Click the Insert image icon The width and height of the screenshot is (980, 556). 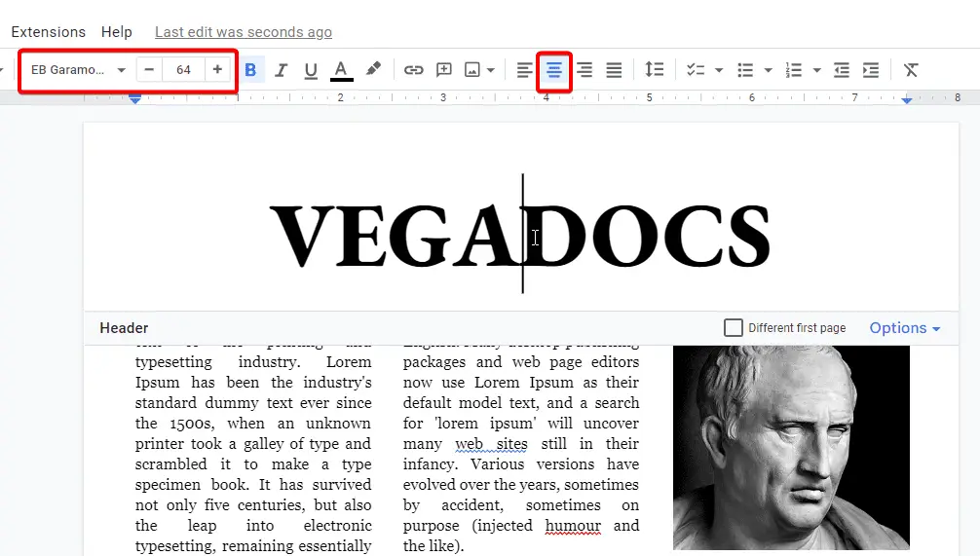472,70
